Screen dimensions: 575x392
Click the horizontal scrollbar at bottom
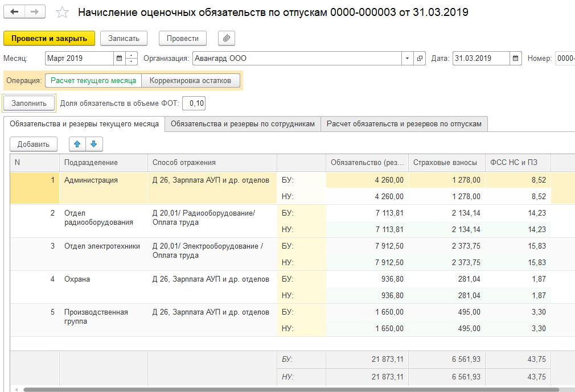(x=285, y=390)
